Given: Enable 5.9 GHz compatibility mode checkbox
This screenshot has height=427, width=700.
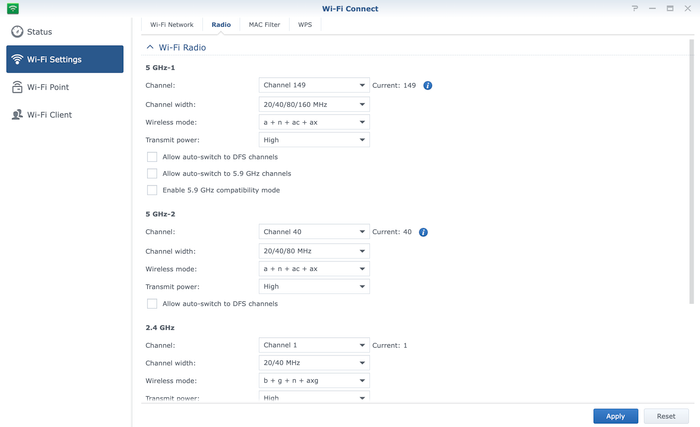Looking at the screenshot, I should [152, 190].
